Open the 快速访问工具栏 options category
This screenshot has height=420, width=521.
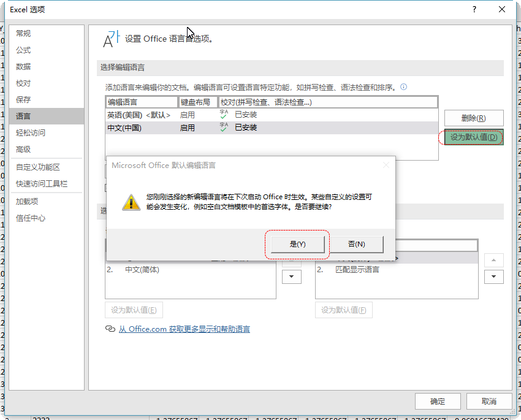47,184
